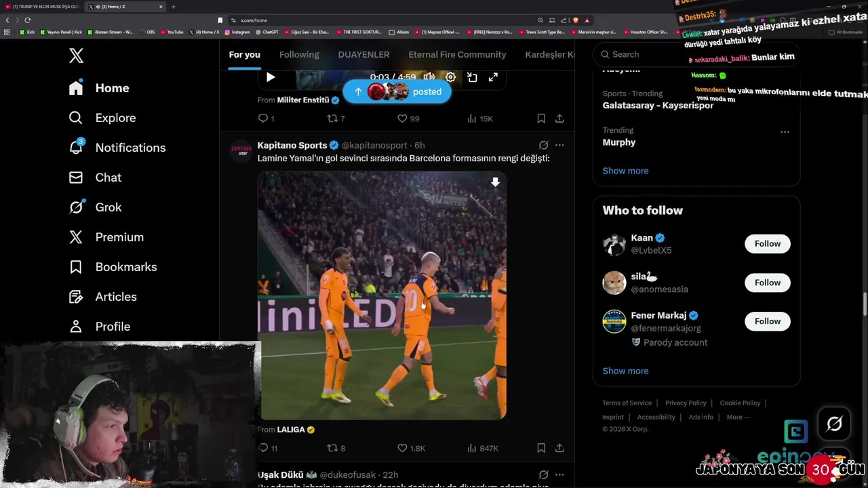This screenshot has height=488, width=868.
Task: Open more options on Uşak Dükü post
Action: [559, 475]
